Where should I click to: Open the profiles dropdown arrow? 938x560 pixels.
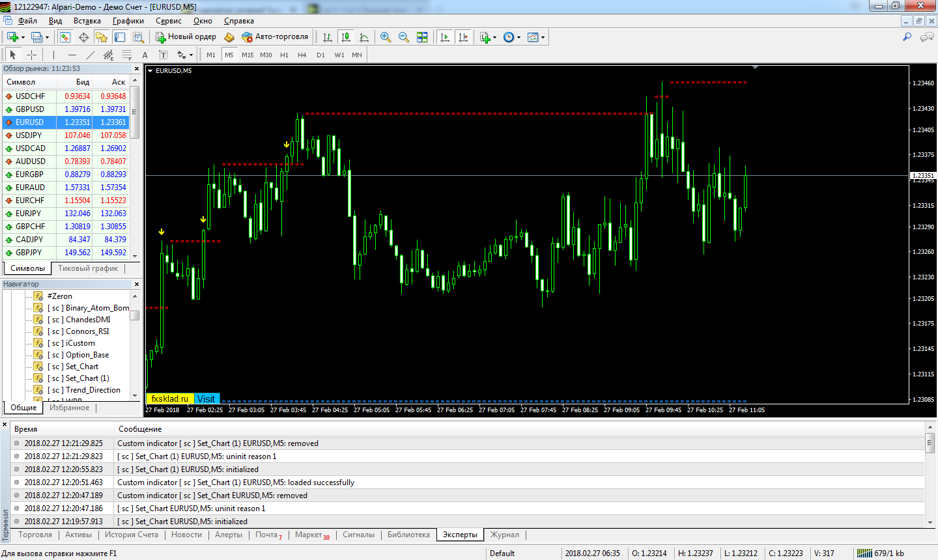coord(47,37)
